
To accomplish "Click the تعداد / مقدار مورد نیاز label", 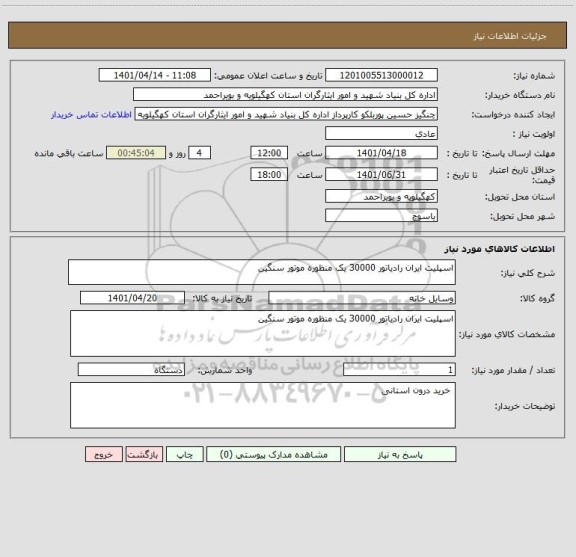I will tap(513, 370).
